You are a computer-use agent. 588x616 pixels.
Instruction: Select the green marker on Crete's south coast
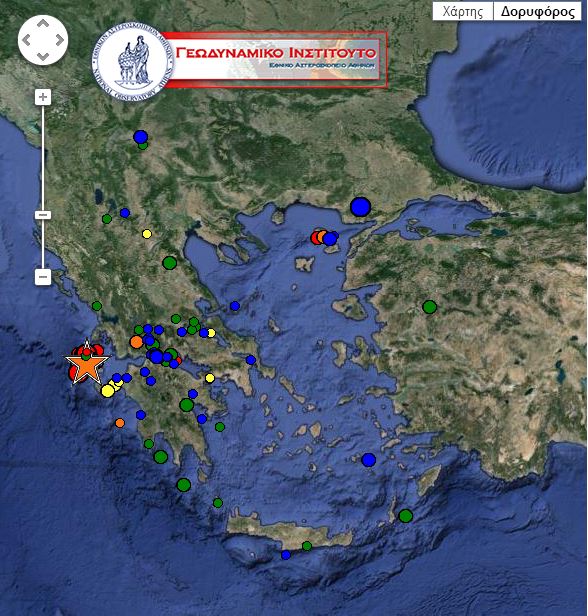click(x=307, y=546)
